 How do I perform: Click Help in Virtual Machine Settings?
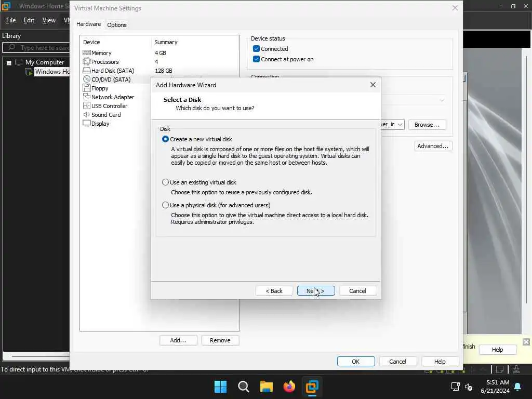tap(440, 362)
